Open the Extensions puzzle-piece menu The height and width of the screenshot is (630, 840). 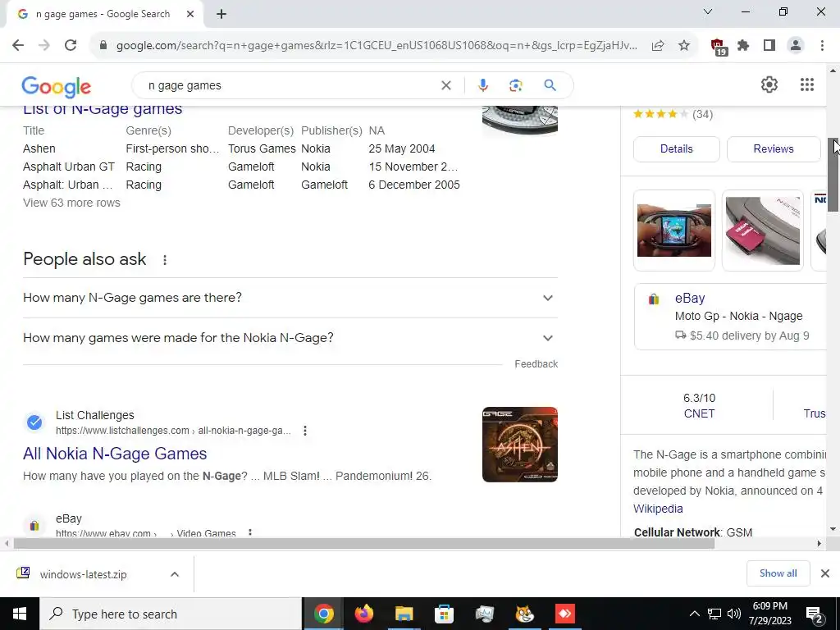click(x=743, y=46)
